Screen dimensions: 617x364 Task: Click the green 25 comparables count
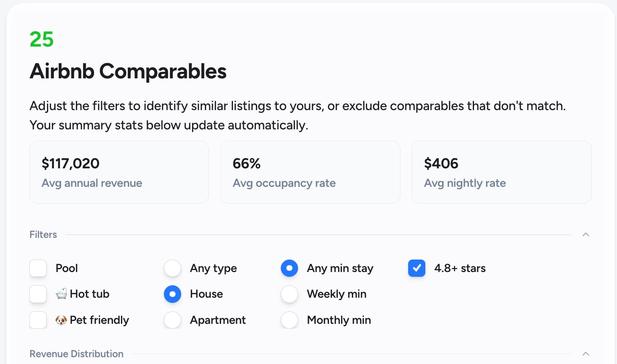click(41, 39)
